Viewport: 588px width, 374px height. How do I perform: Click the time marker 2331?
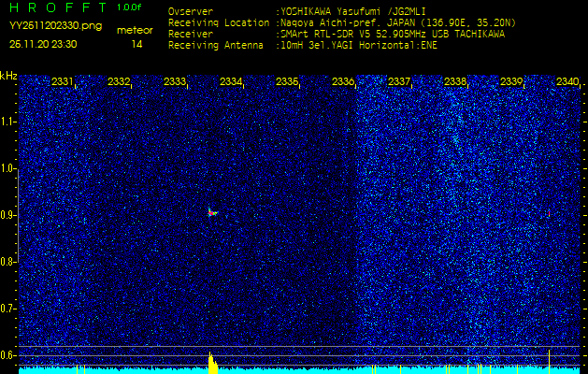coord(63,81)
